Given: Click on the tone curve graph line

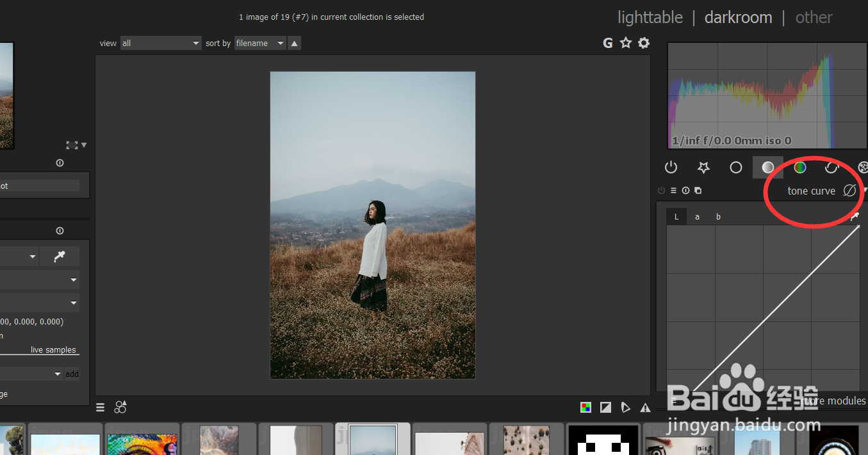Looking at the screenshot, I should tap(776, 308).
